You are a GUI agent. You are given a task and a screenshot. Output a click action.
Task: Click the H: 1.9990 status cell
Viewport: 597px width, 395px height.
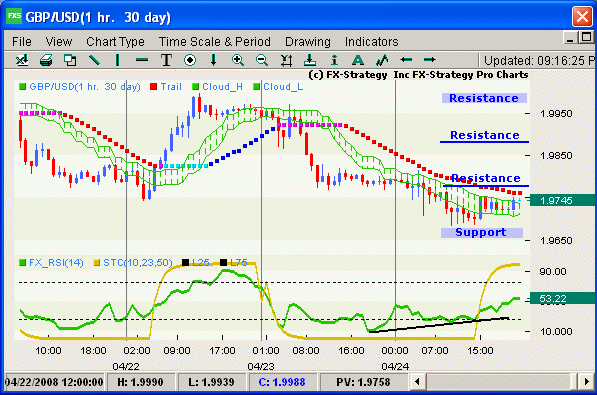pyautogui.click(x=140, y=382)
